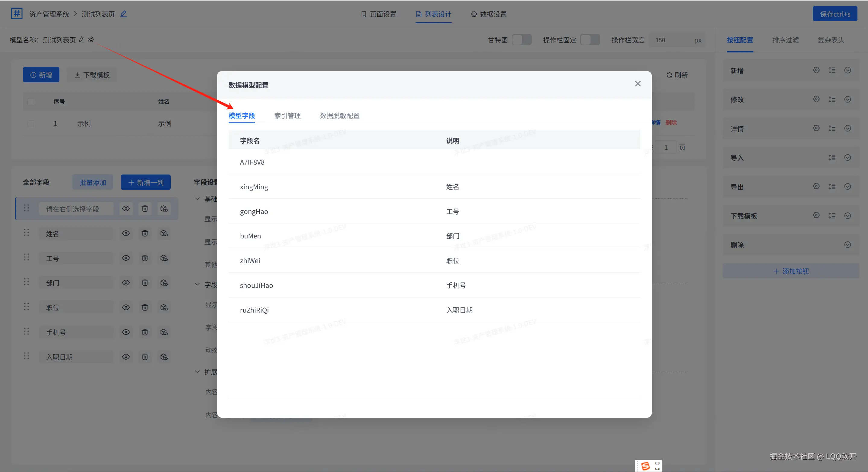Image resolution: width=868 pixels, height=472 pixels.
Task: Click settings gear next to model name
Action: point(91,40)
